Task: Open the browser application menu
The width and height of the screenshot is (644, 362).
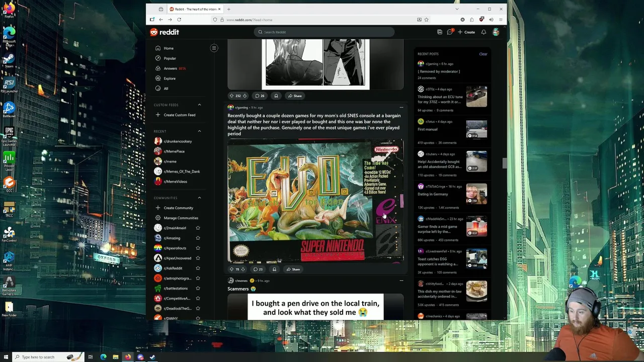Action: (501, 20)
